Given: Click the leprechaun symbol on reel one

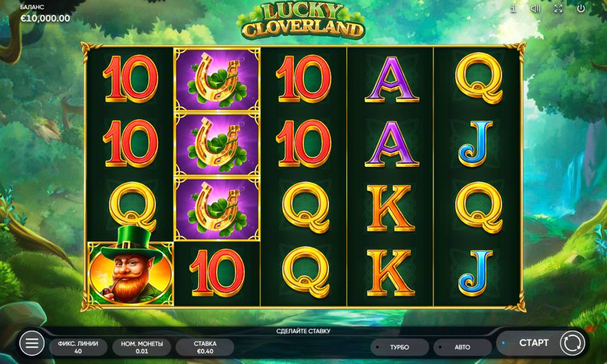Looking at the screenshot, I should pos(131,273).
